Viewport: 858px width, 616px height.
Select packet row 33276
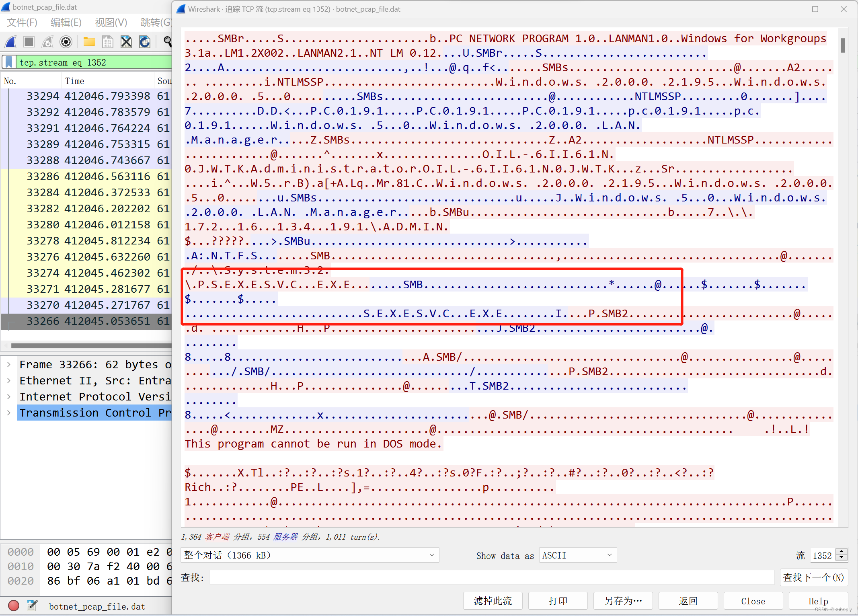click(x=86, y=257)
